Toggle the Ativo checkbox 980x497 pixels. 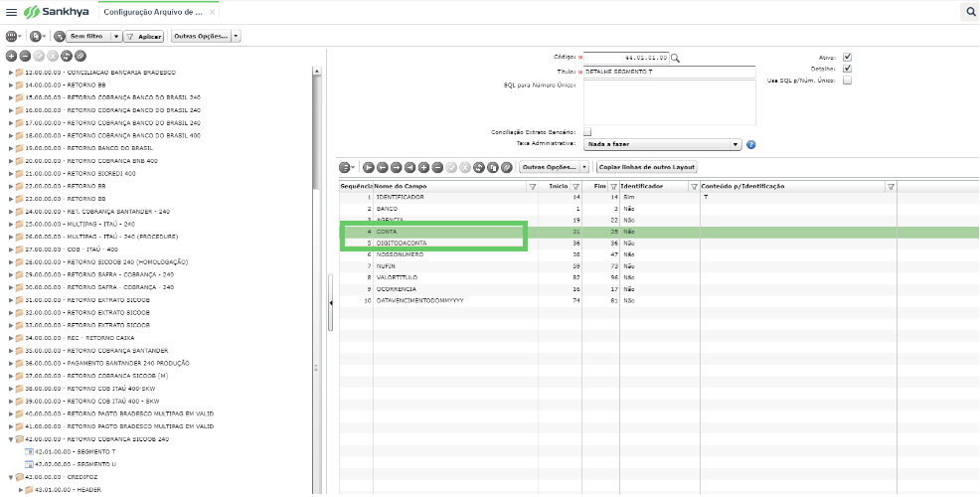pyautogui.click(x=847, y=57)
